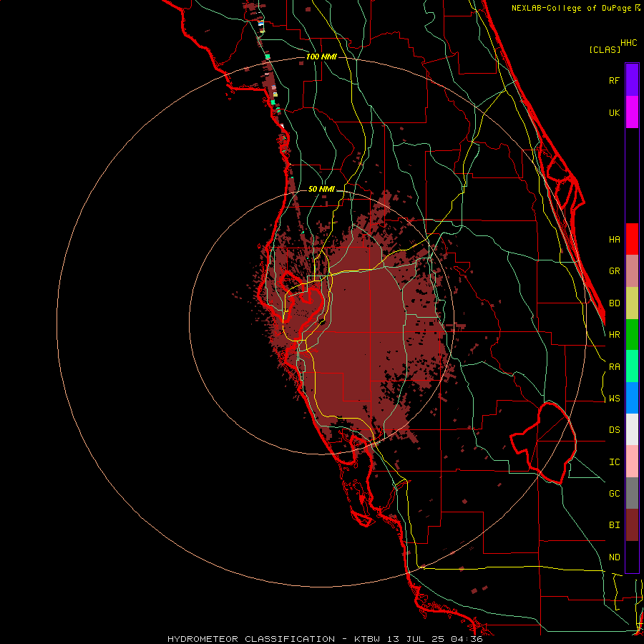Viewport: 644px width, 644px height.
Task: Click the 04:36 time stamp
Action: [x=466, y=639]
